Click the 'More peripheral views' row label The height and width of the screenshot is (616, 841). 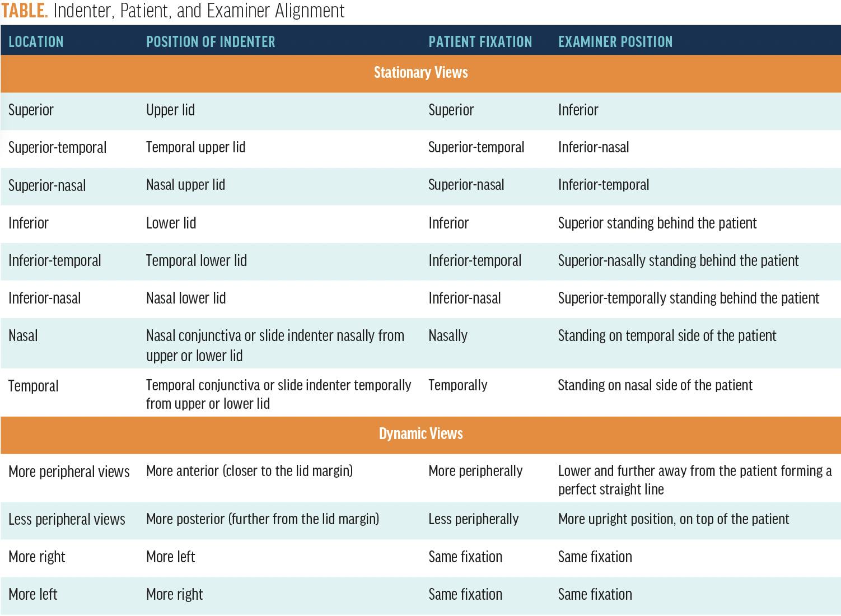[x=69, y=472]
